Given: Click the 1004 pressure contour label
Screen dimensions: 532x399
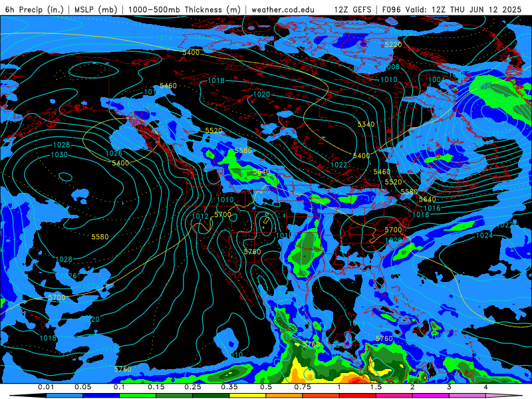Looking at the screenshot, I should click(436, 79).
